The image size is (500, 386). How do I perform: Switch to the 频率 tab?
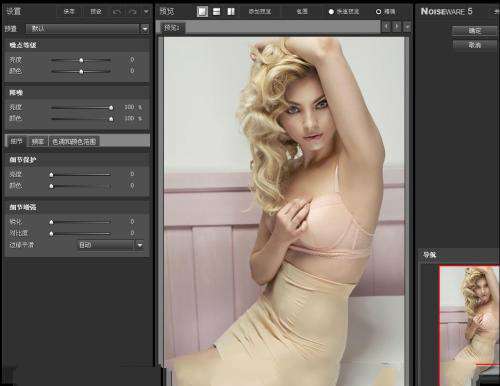(x=38, y=141)
